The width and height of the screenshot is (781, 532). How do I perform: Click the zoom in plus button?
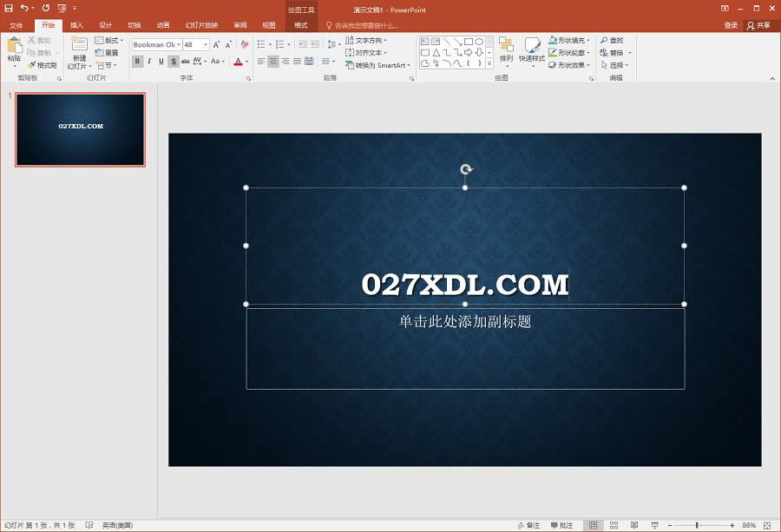[x=732, y=525]
